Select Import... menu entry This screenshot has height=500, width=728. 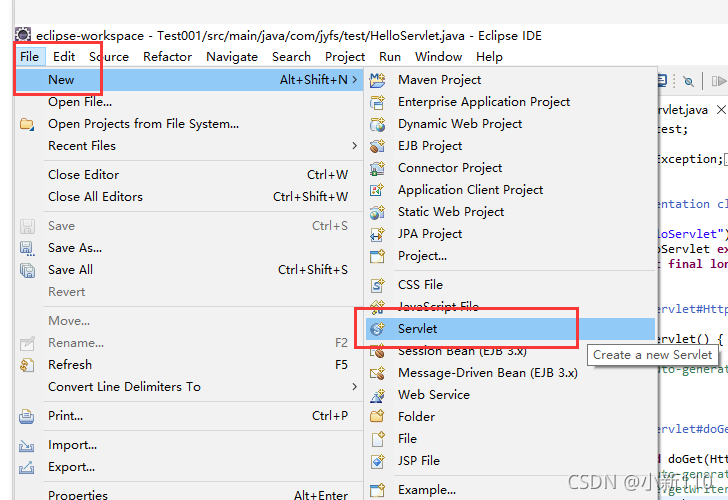(x=189, y=445)
